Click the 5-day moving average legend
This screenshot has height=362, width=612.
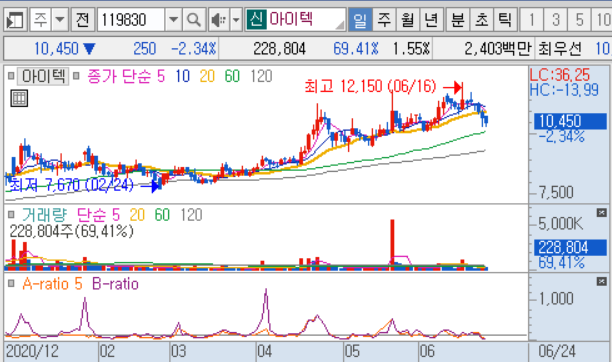coord(161,76)
